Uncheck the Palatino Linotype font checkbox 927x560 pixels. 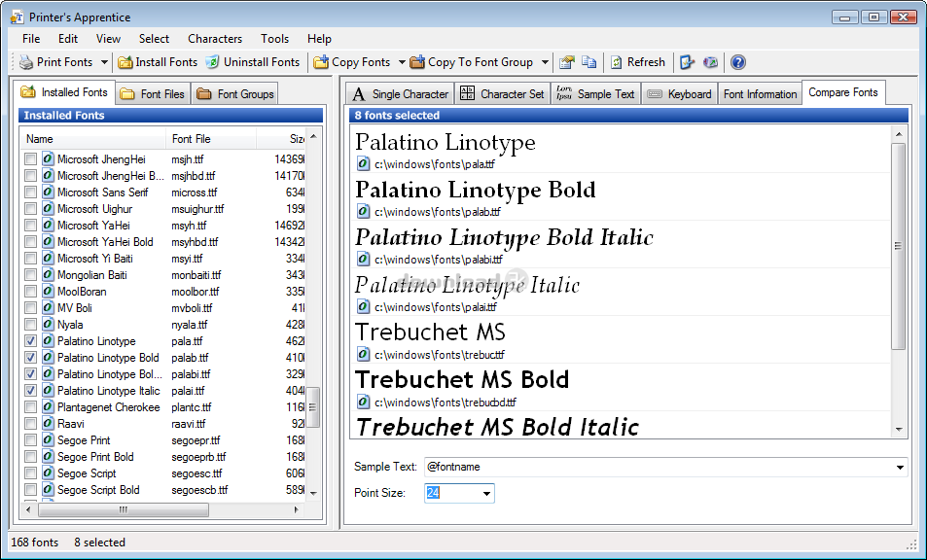pyautogui.click(x=31, y=341)
